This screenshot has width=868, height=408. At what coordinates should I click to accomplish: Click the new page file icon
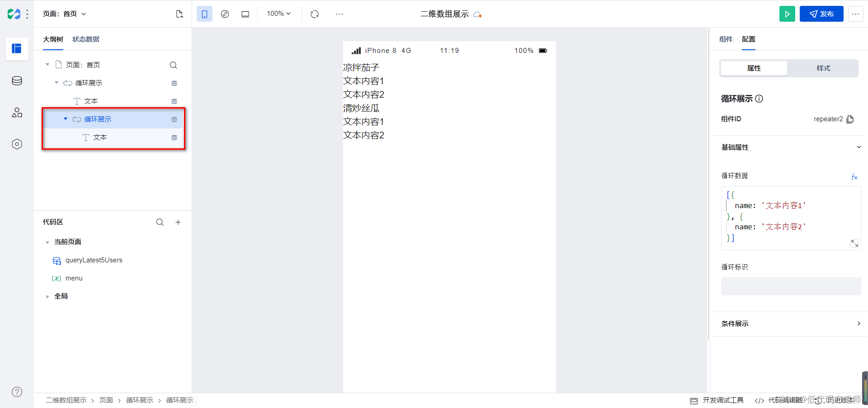[179, 14]
